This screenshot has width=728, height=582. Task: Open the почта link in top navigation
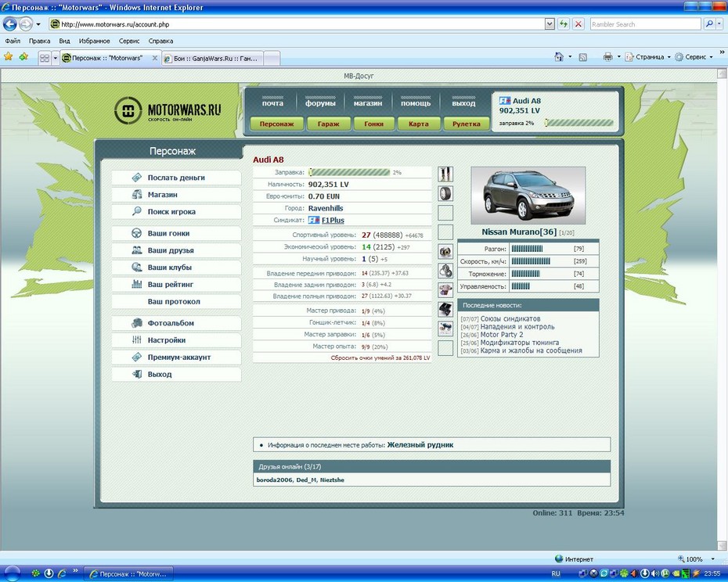(x=272, y=103)
